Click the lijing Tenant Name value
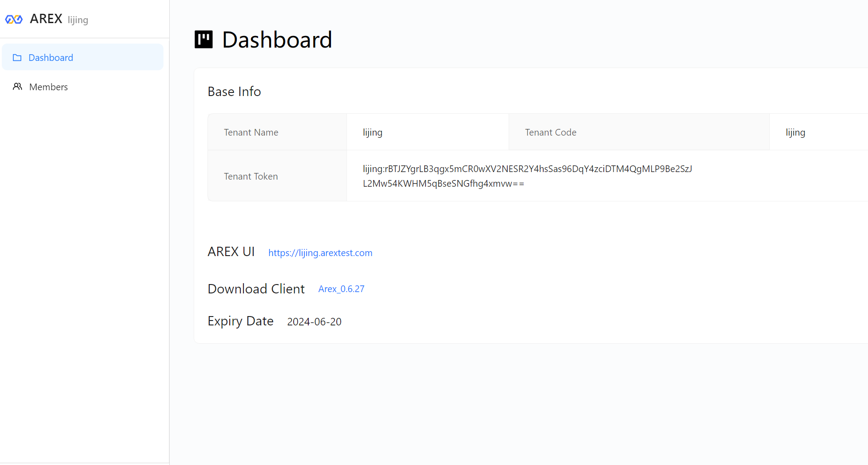 (373, 132)
